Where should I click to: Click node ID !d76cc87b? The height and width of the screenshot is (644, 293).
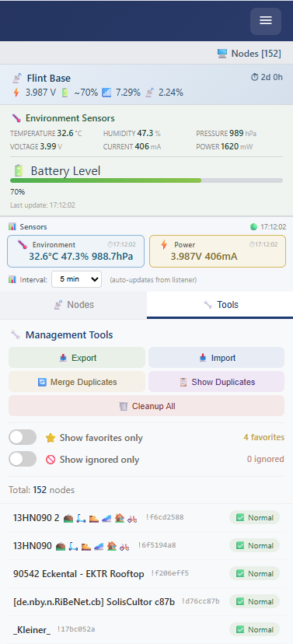pos(201,601)
